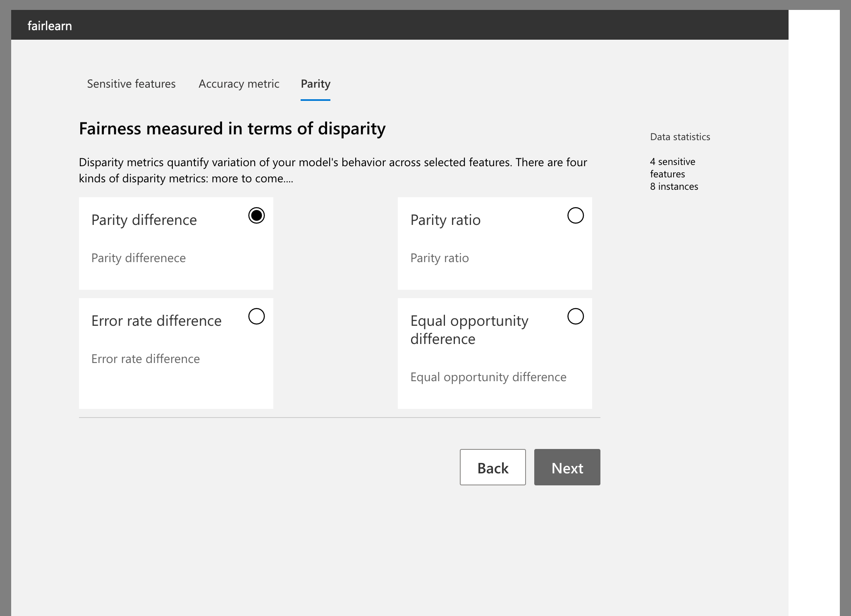851x616 pixels.
Task: Select the Parity ratio option
Action: [x=575, y=215]
